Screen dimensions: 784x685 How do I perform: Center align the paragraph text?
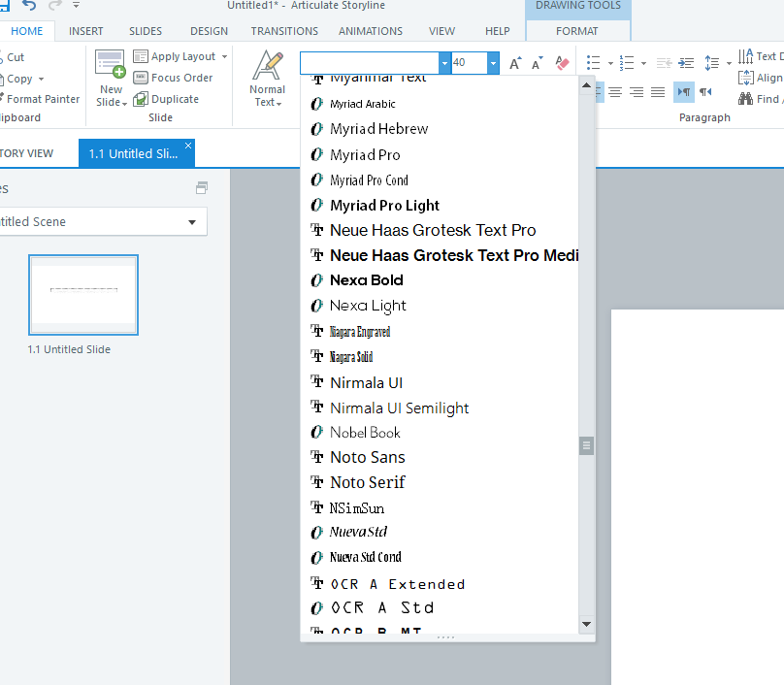click(x=615, y=92)
